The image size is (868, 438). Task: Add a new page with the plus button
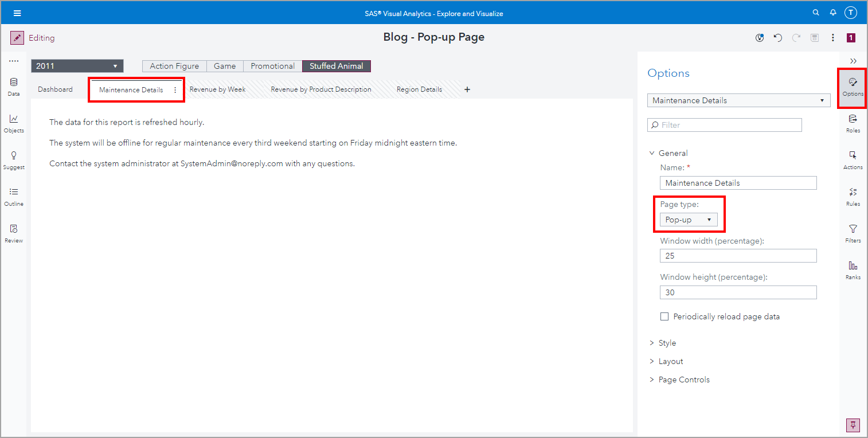tap(467, 89)
